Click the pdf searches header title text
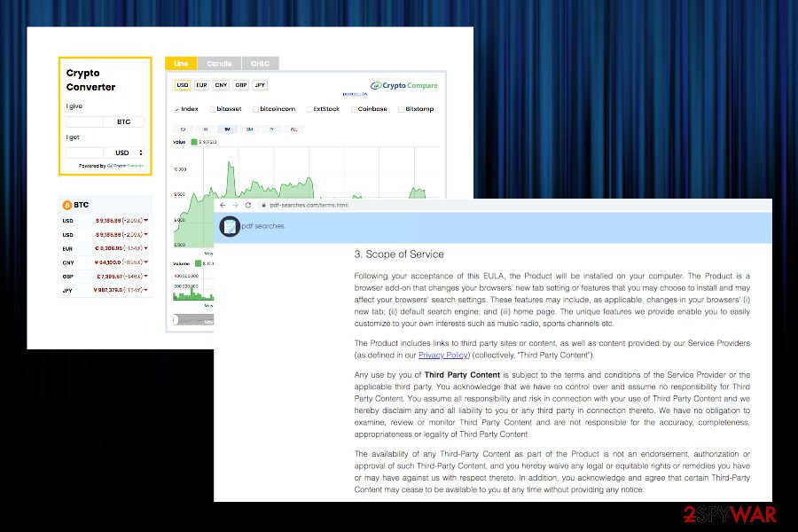The width and height of the screenshot is (798, 532). click(262, 226)
